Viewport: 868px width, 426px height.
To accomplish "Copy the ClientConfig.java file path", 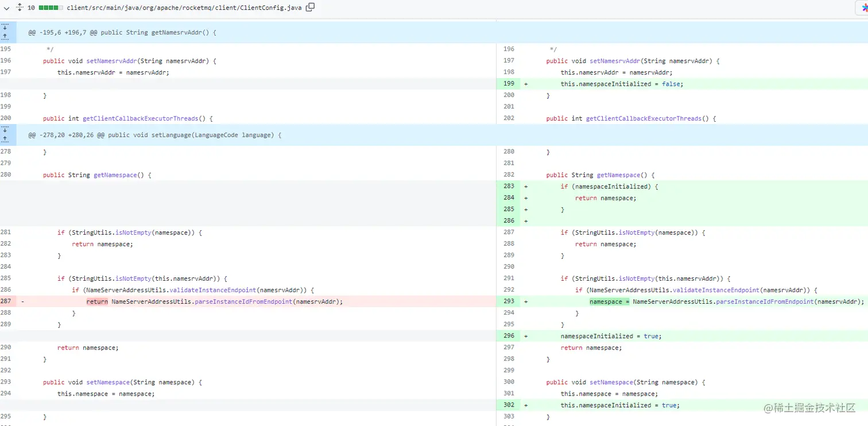I will pyautogui.click(x=310, y=7).
